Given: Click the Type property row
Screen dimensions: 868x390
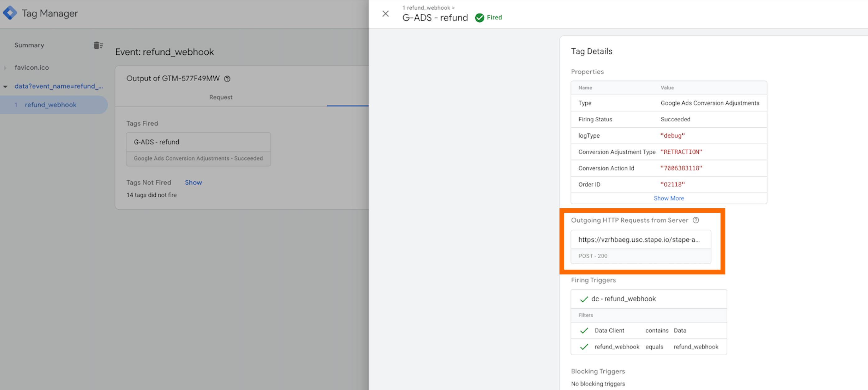Looking at the screenshot, I should [669, 103].
